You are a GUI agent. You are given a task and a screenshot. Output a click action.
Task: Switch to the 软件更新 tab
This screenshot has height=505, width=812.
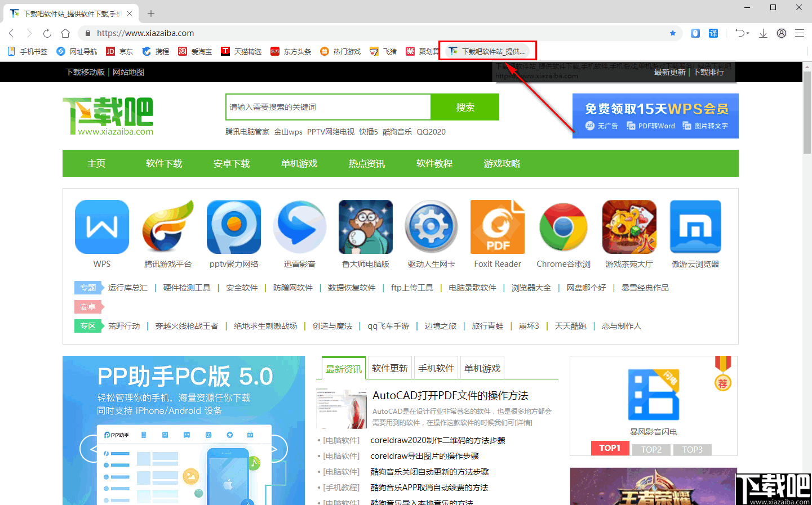click(x=390, y=368)
